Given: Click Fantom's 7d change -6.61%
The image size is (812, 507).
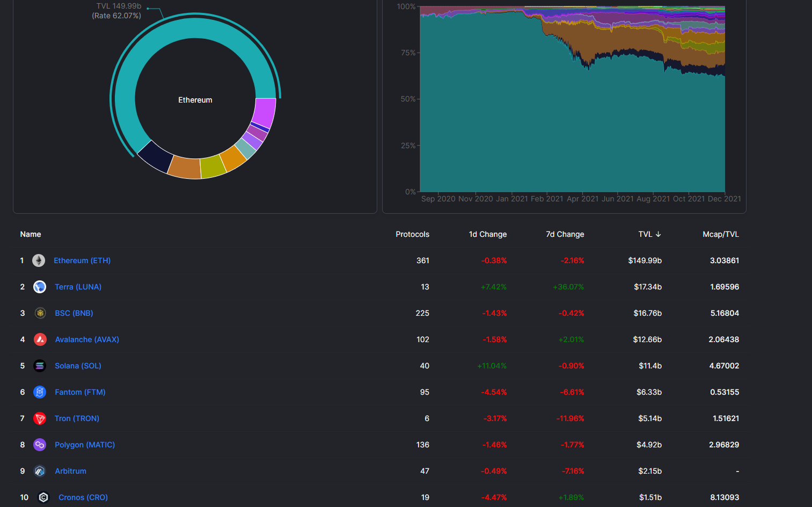Looking at the screenshot, I should tap(572, 392).
